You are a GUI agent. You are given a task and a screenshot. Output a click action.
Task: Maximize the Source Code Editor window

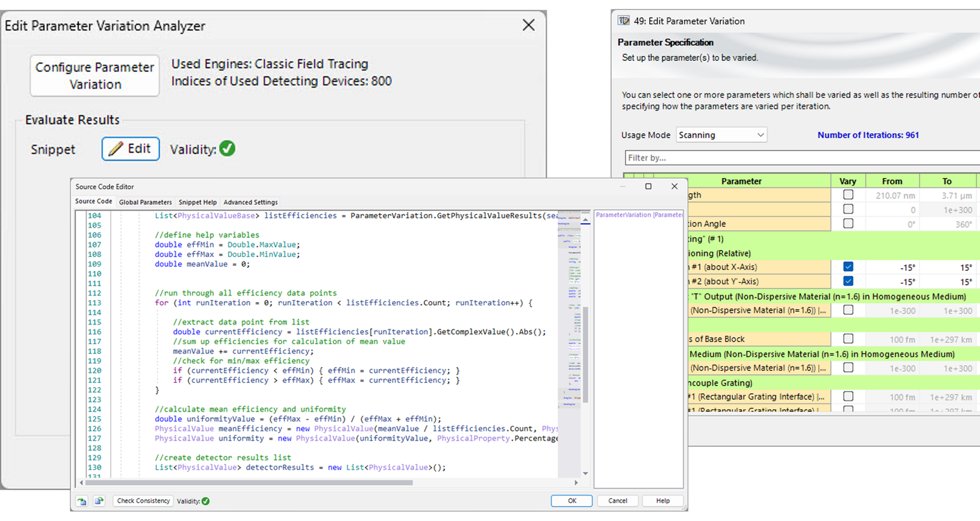click(x=648, y=186)
